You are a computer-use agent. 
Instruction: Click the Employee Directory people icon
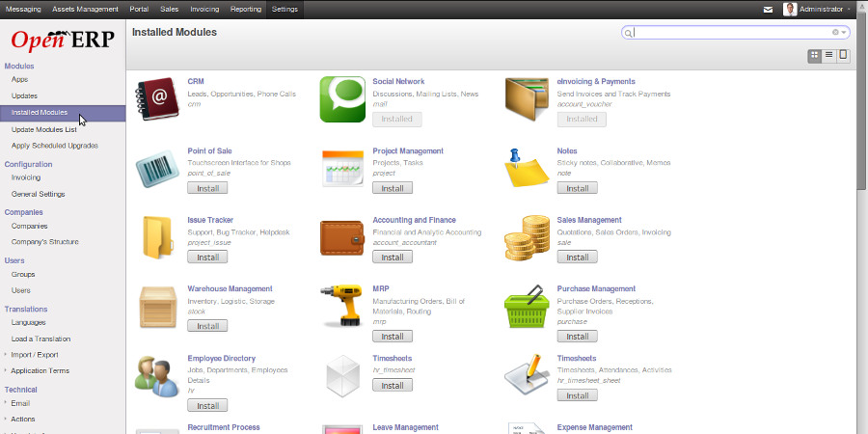click(158, 376)
